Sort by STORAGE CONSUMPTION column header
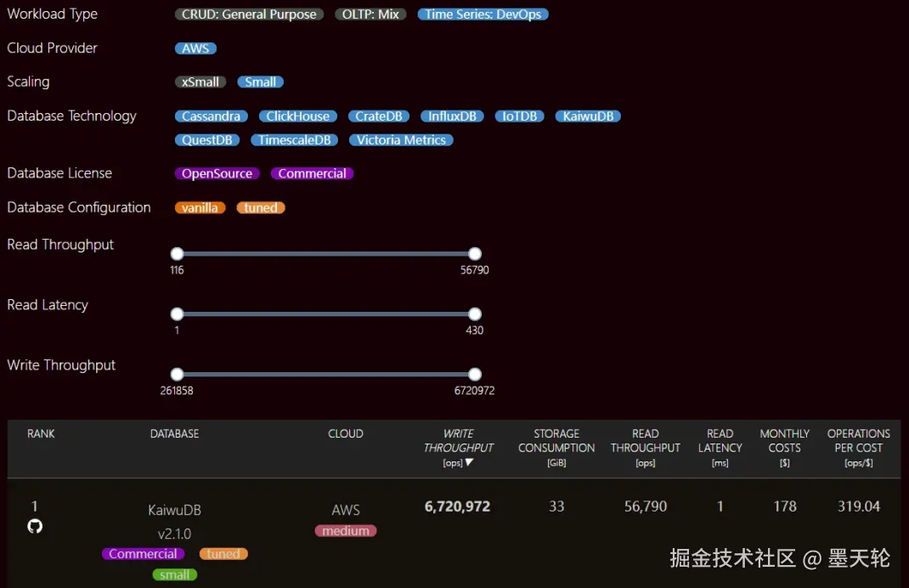Viewport: 909px width, 588px height. pos(556,448)
